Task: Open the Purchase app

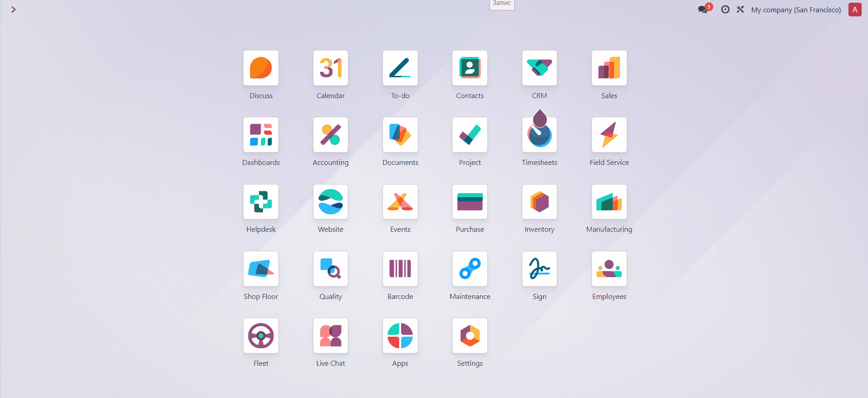Action: (x=470, y=202)
